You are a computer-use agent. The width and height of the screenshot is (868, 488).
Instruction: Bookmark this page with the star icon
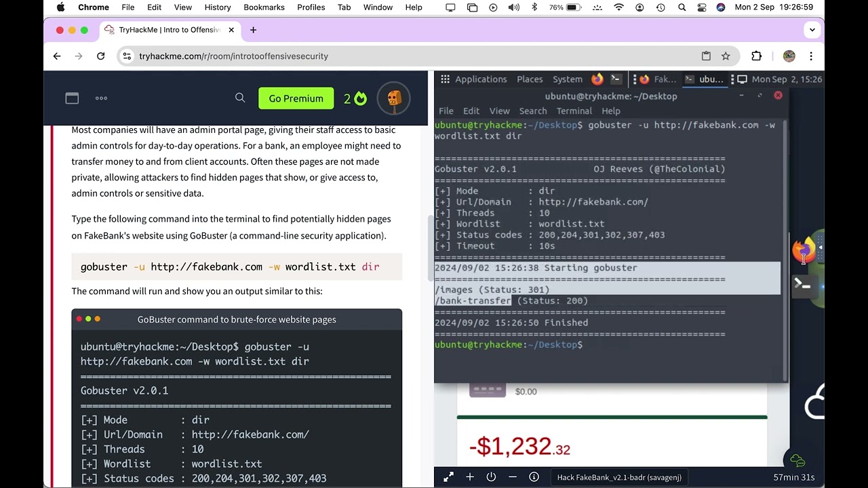click(x=726, y=56)
